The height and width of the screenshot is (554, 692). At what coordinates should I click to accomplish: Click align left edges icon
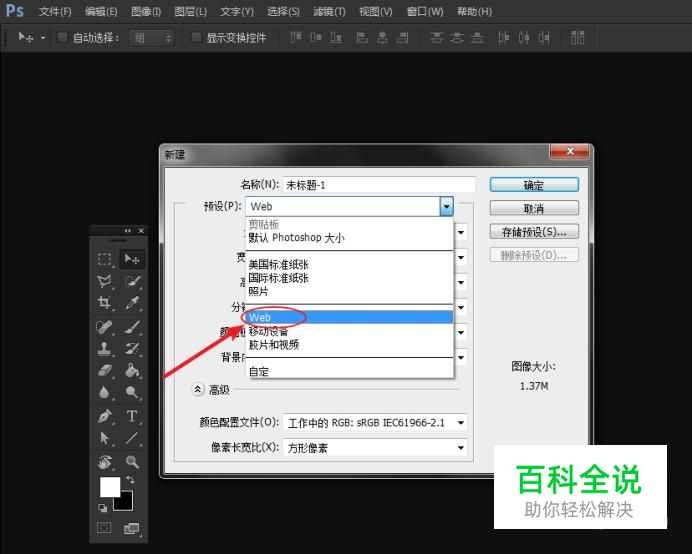(362, 38)
